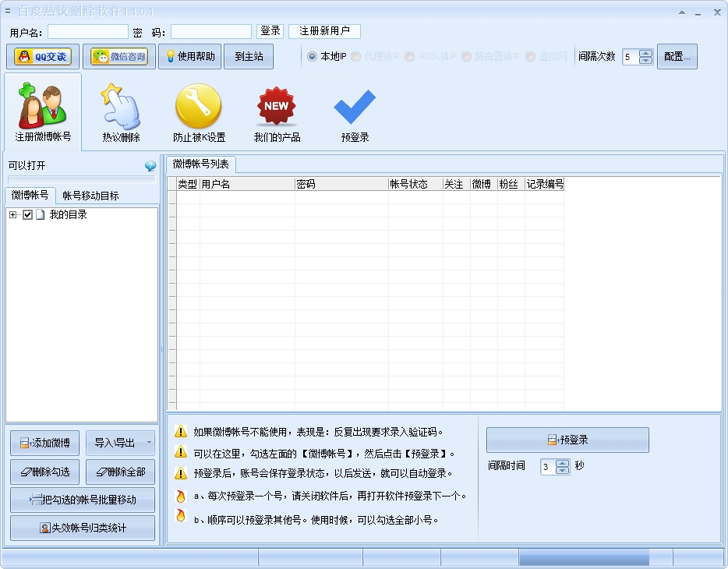Open the 热议删除 tool

coord(121,111)
